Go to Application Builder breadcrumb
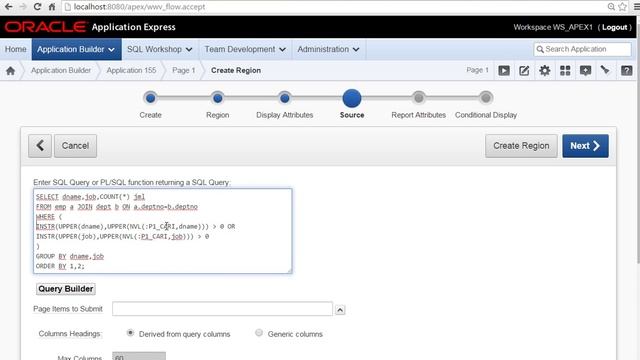Screen dimensions: 640x360 (x=61, y=70)
